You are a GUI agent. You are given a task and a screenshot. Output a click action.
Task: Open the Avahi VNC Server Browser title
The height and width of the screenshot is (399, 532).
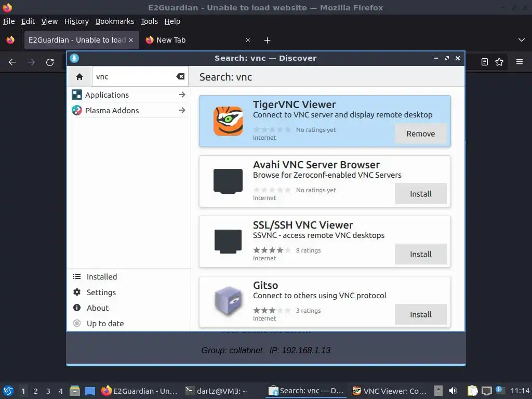pyautogui.click(x=316, y=165)
